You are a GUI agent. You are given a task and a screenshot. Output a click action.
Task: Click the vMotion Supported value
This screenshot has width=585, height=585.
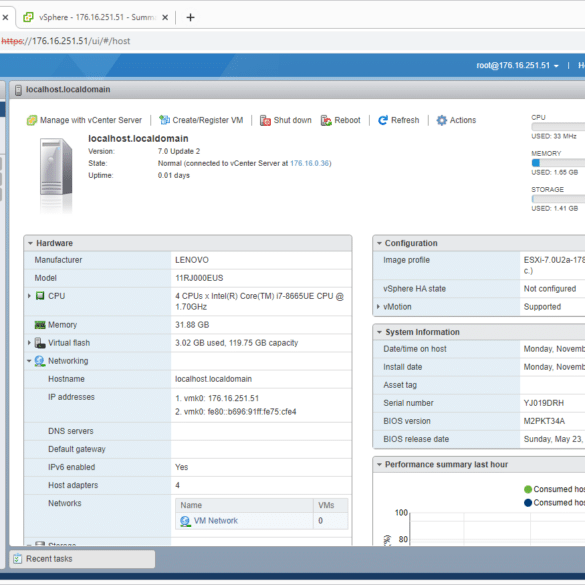pos(542,307)
